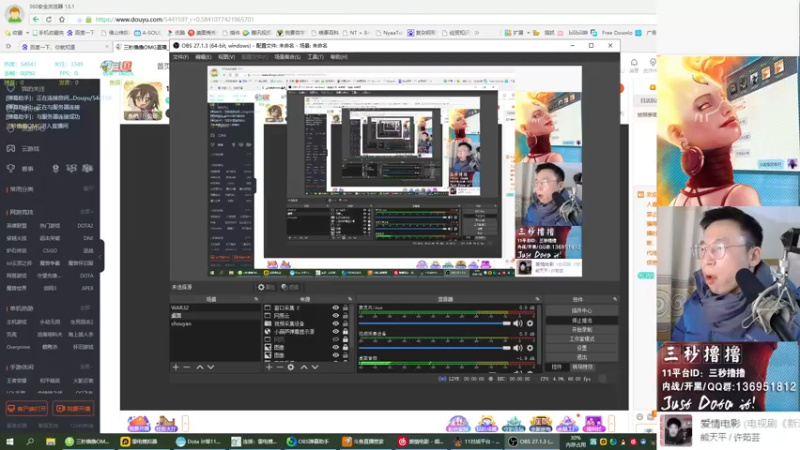Move scene up with arrow icon
The image size is (800, 450).
[199, 367]
